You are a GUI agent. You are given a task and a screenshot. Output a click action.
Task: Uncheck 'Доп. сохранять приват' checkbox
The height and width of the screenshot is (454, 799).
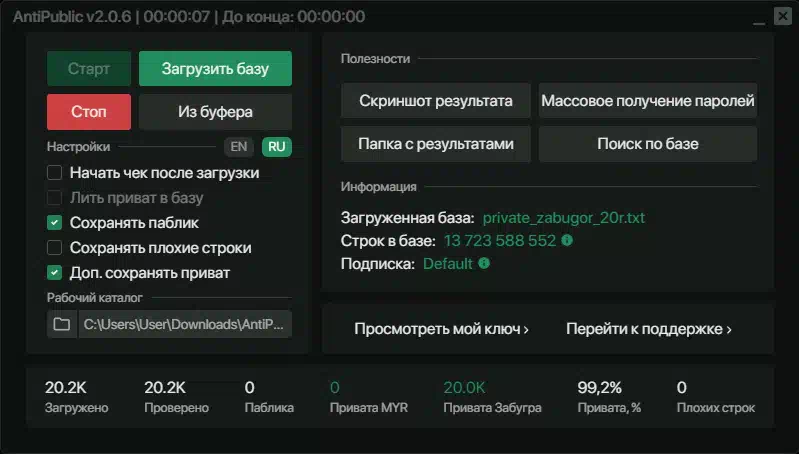(x=55, y=273)
